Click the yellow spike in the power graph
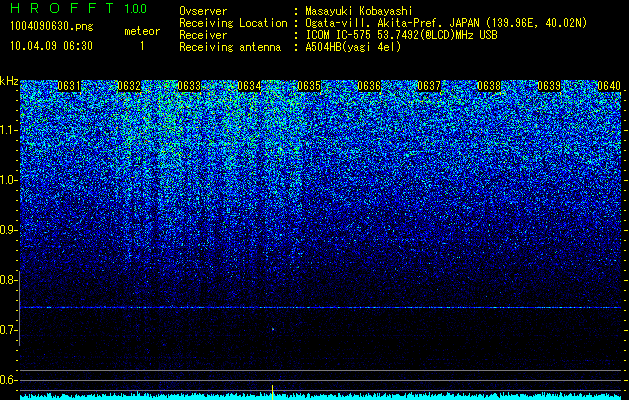The height and width of the screenshot is (400, 629). (272, 392)
